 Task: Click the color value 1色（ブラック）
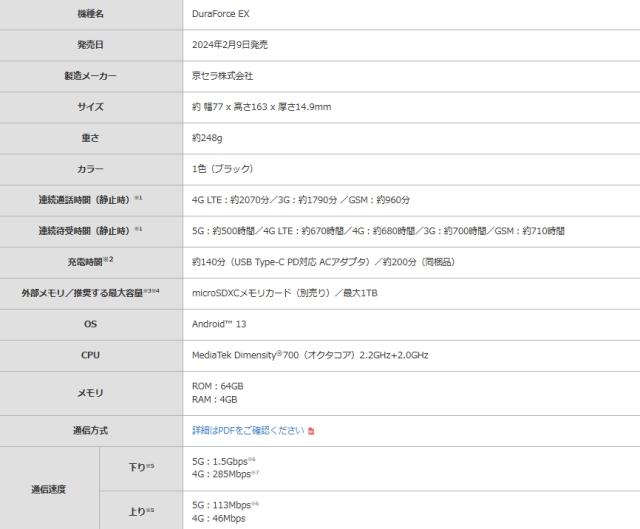(x=222, y=169)
